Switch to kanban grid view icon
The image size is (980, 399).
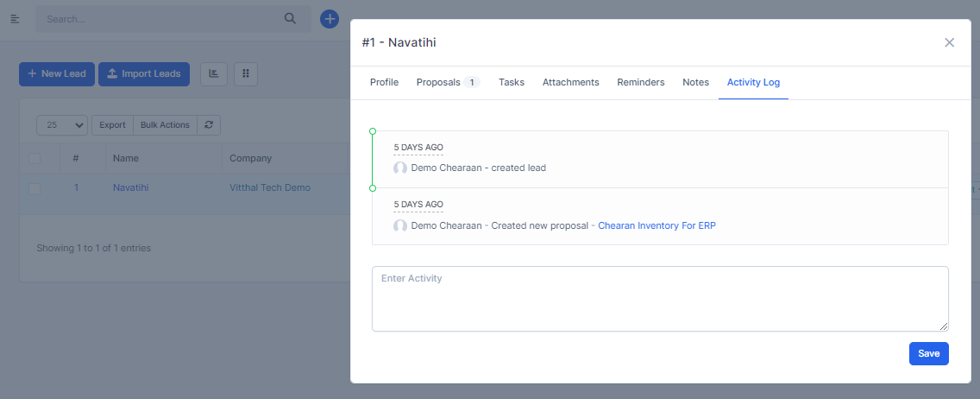(x=246, y=74)
